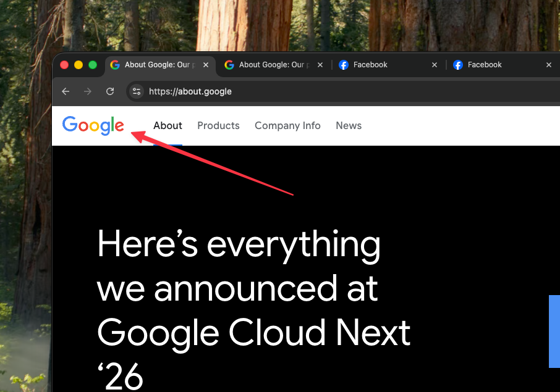Open the Company Info navigation item

[x=287, y=125]
